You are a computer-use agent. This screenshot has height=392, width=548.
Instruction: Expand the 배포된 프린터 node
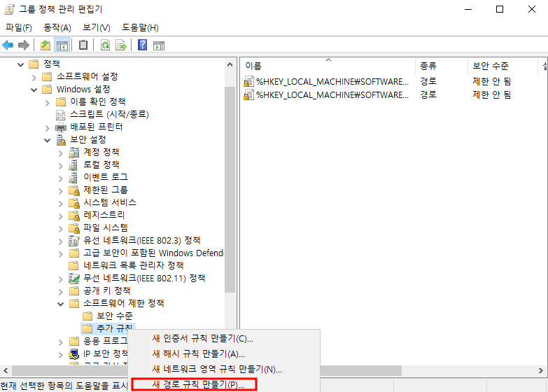click(x=47, y=128)
